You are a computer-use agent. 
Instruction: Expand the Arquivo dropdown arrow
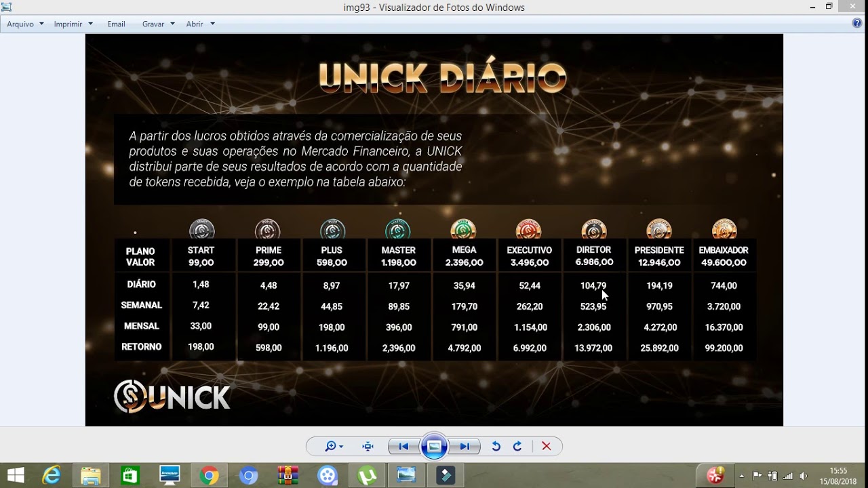pyautogui.click(x=41, y=24)
